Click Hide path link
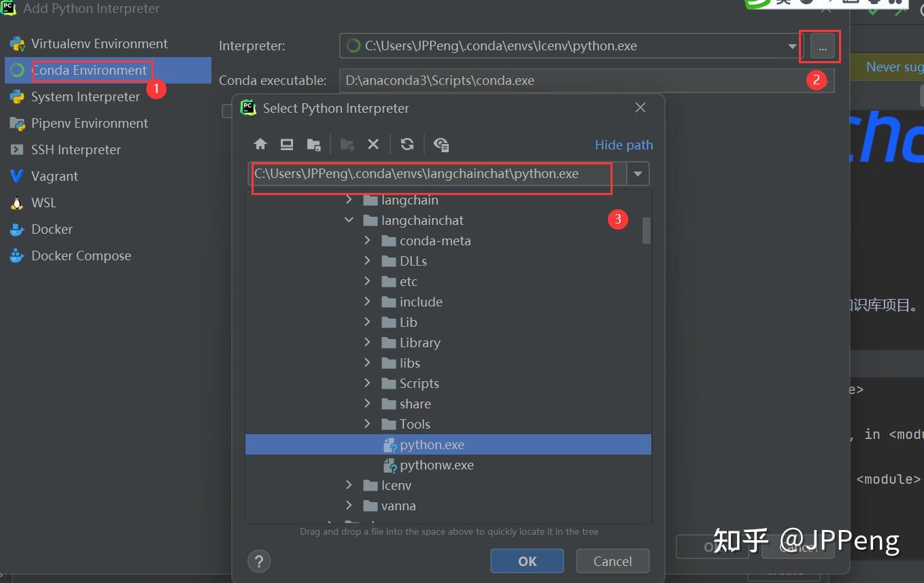Screen dimensions: 924x583 click(x=623, y=145)
